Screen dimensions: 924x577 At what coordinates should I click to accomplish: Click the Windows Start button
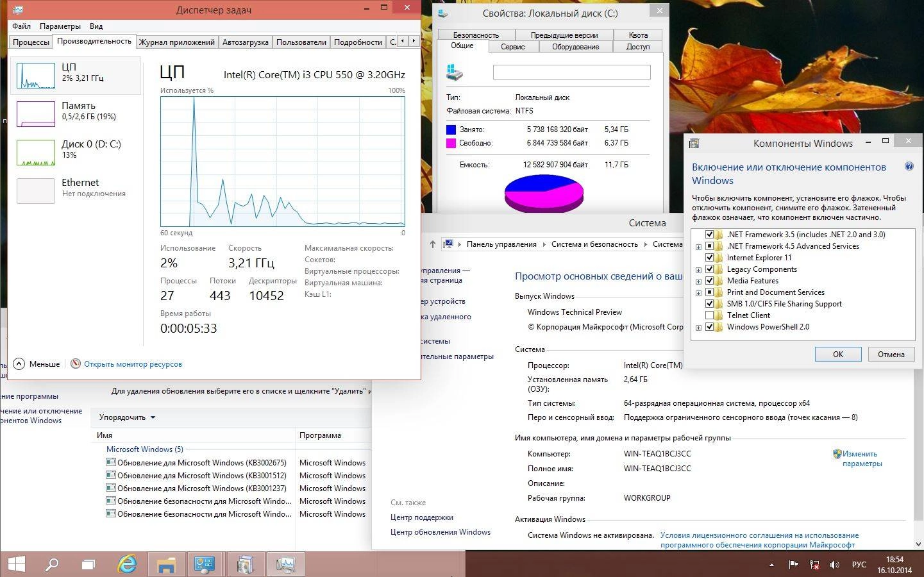[x=17, y=564]
